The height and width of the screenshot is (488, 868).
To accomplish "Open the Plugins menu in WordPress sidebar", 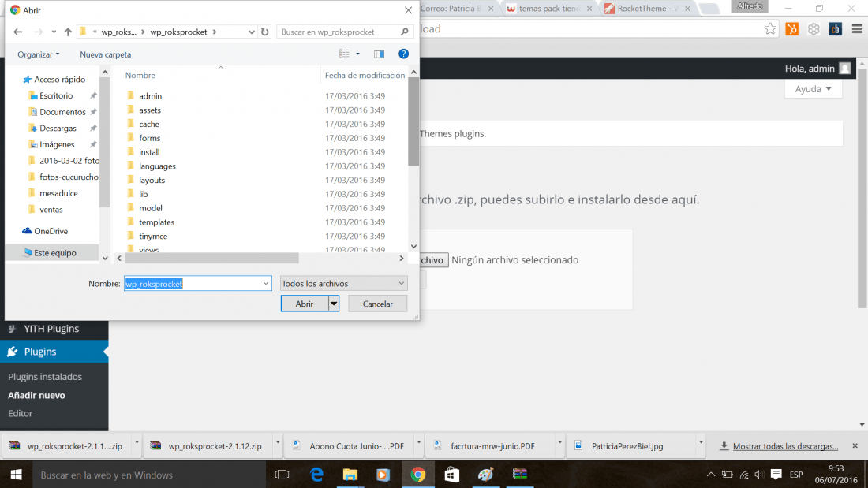I will [54, 352].
